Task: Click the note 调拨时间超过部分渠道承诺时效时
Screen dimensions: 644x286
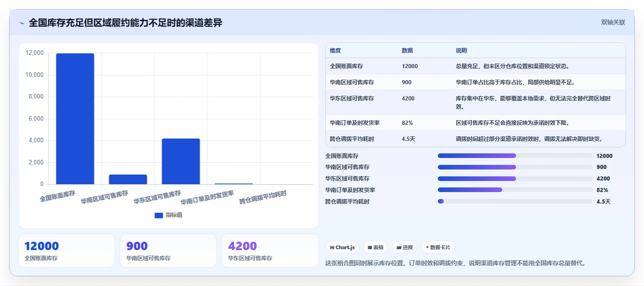Action: 529,139
